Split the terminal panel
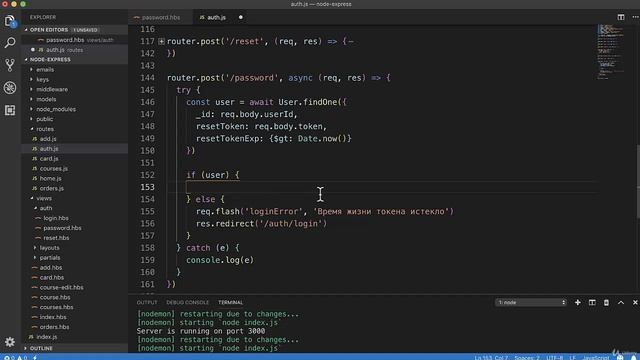The height and width of the screenshot is (360, 640). [592, 302]
